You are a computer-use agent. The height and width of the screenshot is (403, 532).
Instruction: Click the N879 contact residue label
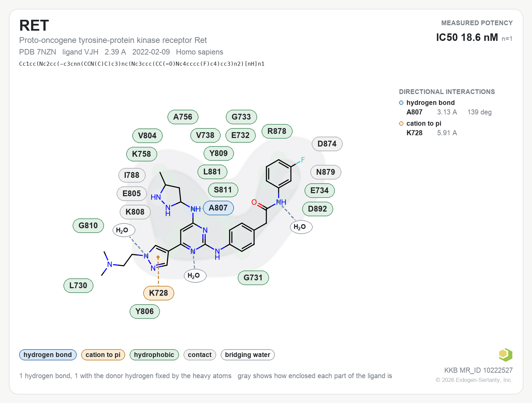point(326,172)
